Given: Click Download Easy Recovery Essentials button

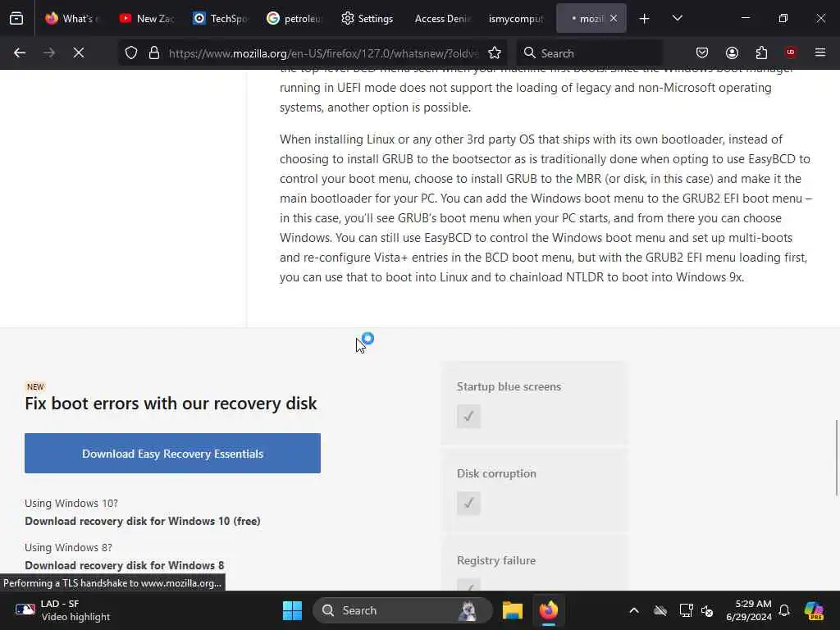Looking at the screenshot, I should click(x=172, y=453).
